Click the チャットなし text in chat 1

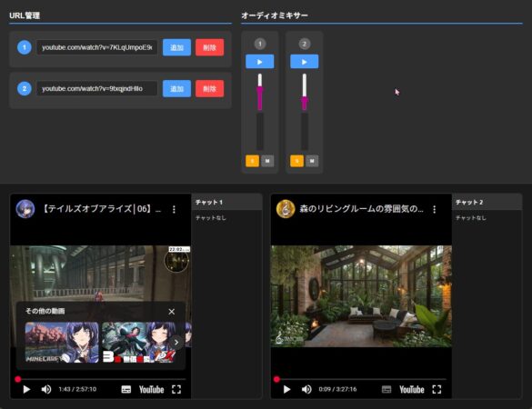point(211,218)
